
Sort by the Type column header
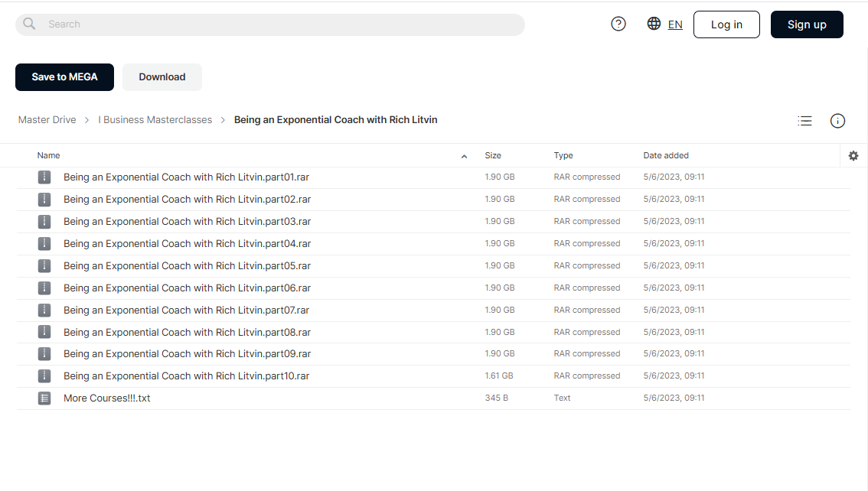[563, 155]
